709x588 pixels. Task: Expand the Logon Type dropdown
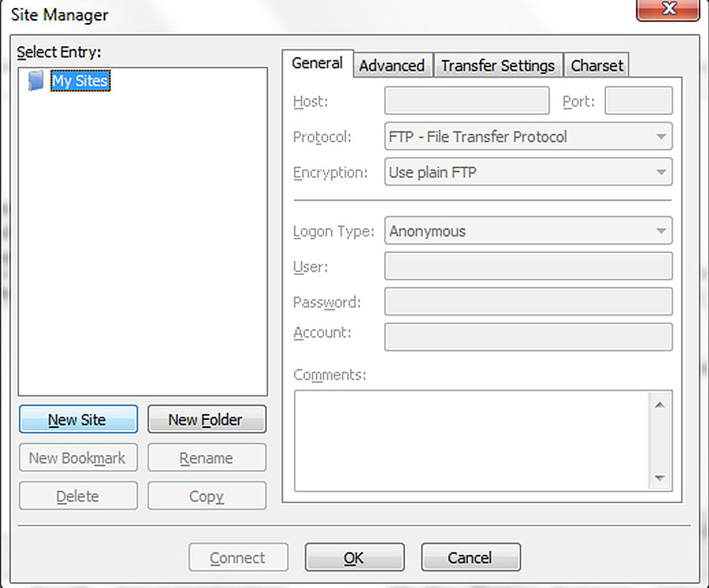[x=528, y=231]
